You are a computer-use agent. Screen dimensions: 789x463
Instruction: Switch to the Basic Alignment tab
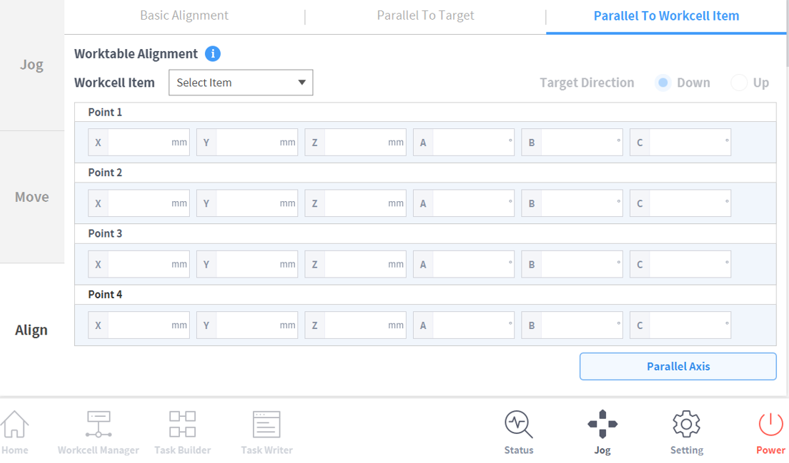tap(184, 16)
